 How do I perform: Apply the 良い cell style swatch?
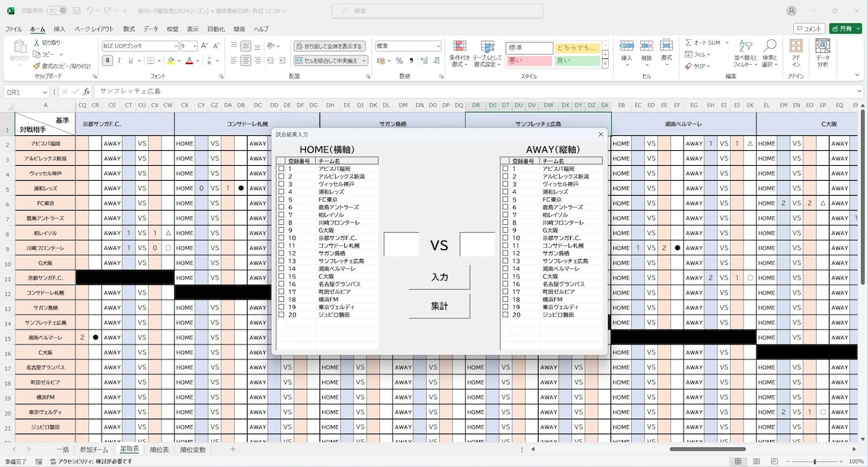tap(577, 61)
